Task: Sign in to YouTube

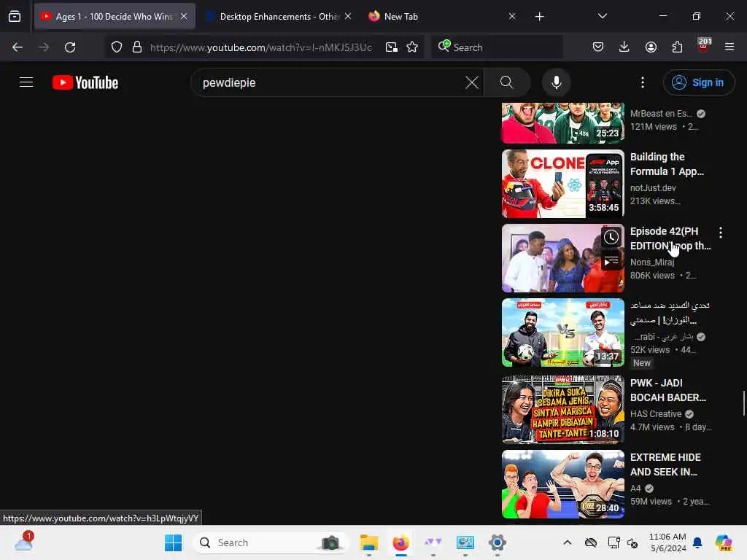Action: (698, 82)
